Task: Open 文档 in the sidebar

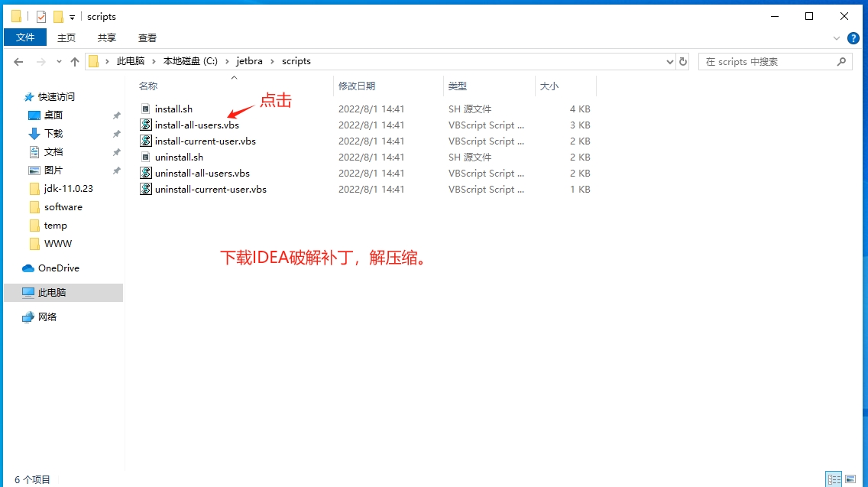Action: [53, 152]
